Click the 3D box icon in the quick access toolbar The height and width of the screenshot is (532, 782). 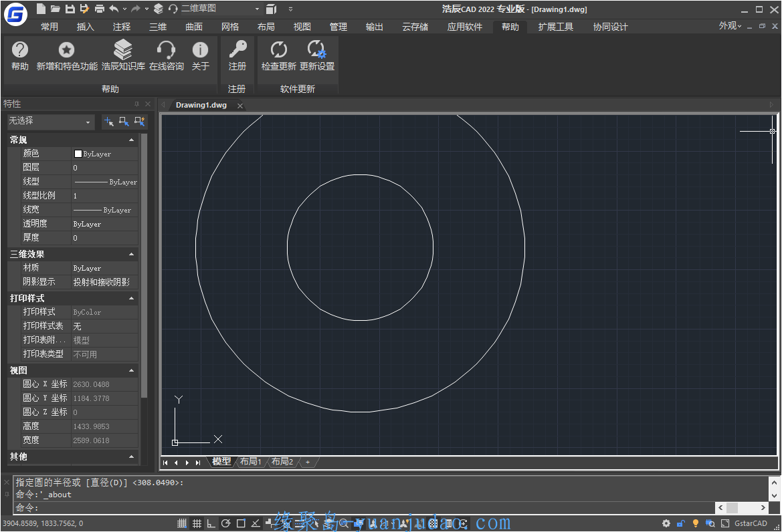click(x=271, y=9)
